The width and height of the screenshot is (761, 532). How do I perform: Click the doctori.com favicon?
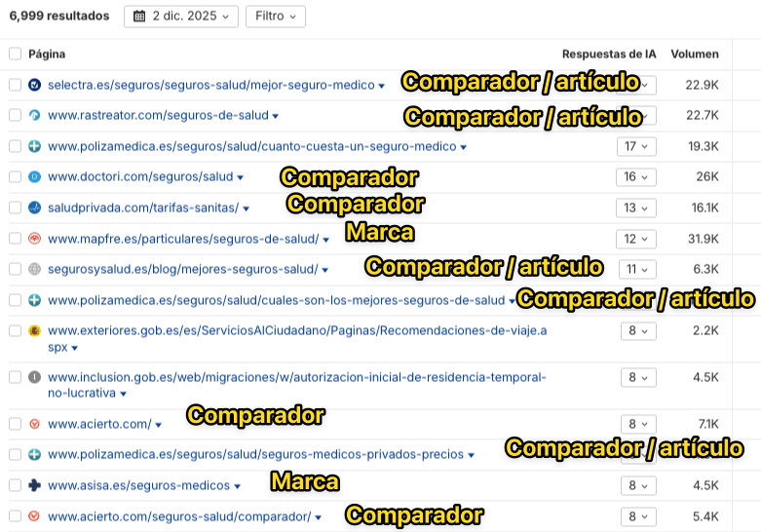[34, 176]
